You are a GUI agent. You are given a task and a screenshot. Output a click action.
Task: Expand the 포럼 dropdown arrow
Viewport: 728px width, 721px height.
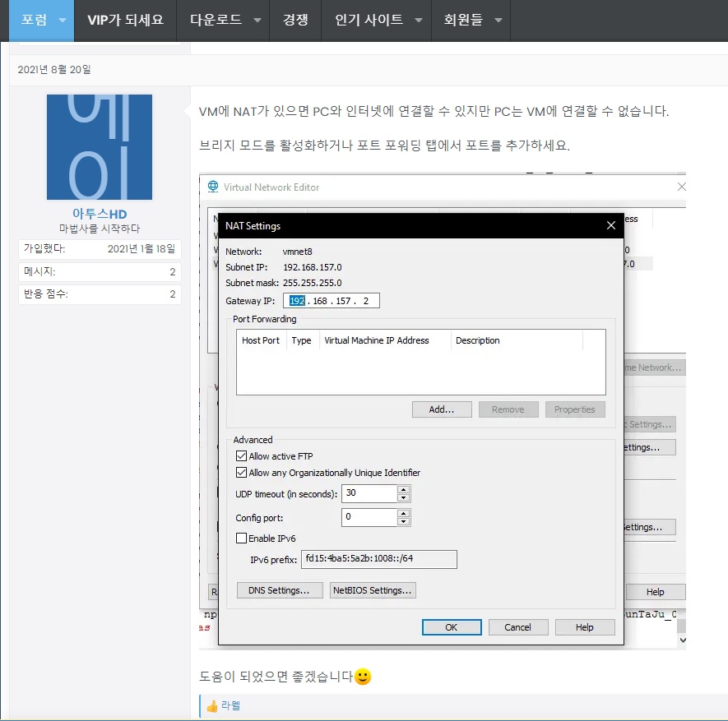63,20
